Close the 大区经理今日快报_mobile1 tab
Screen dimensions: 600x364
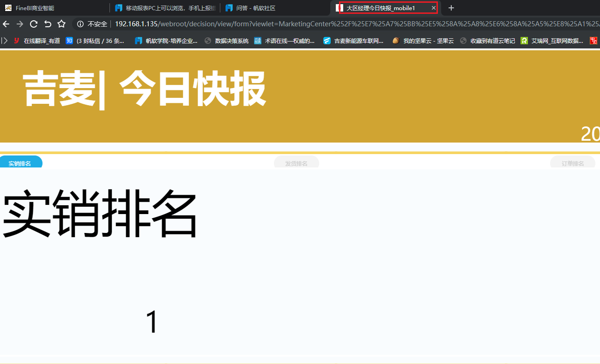point(433,8)
